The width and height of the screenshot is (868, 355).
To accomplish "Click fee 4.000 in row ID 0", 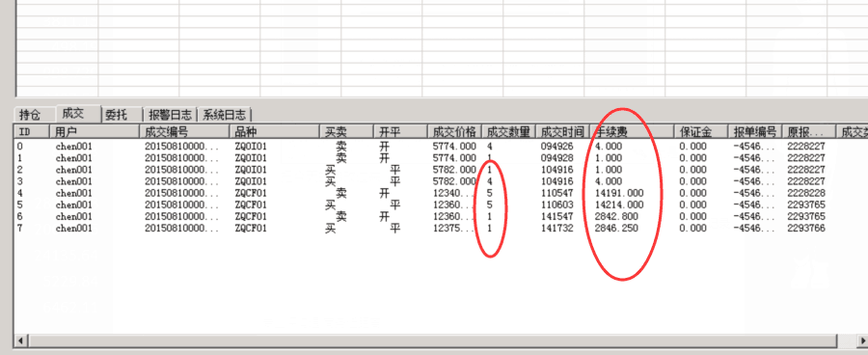I will click(609, 147).
